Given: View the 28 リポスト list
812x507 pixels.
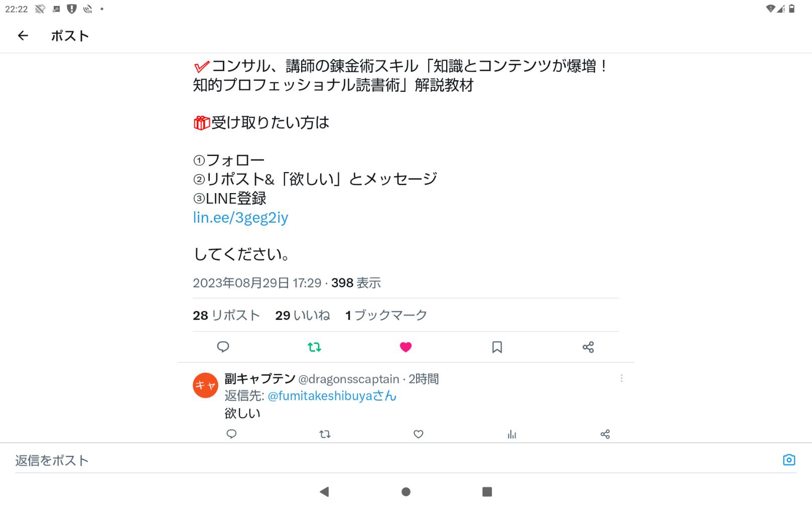Looking at the screenshot, I should point(226,315).
